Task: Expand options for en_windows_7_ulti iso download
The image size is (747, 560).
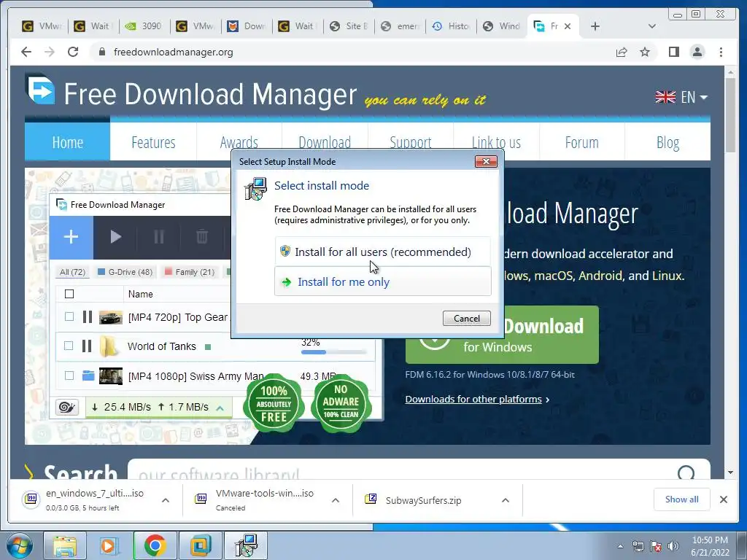Action: coord(166,500)
